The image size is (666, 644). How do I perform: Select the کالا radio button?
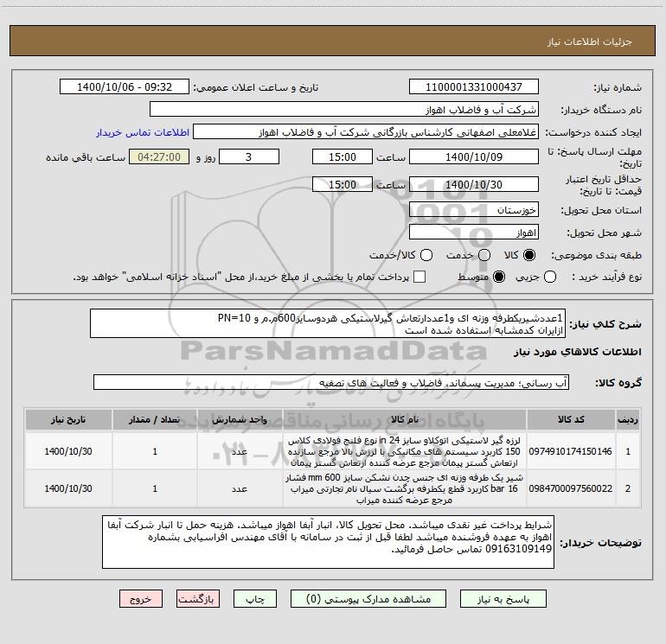529,255
